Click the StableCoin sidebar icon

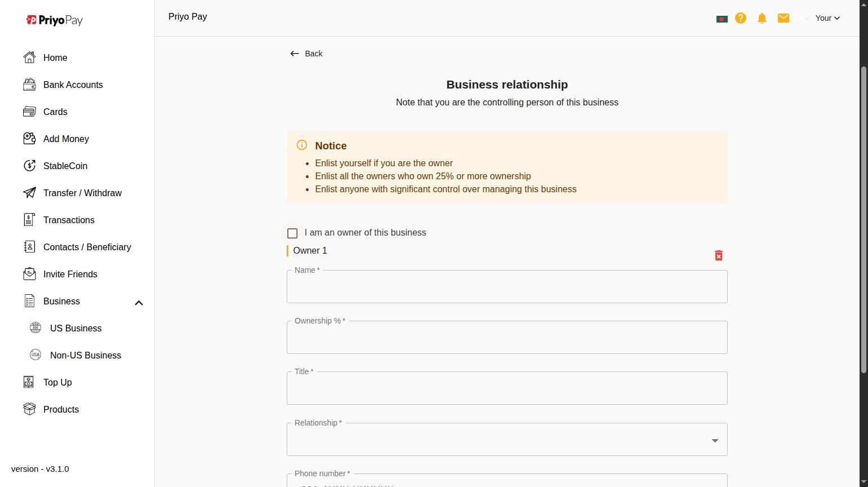click(29, 166)
